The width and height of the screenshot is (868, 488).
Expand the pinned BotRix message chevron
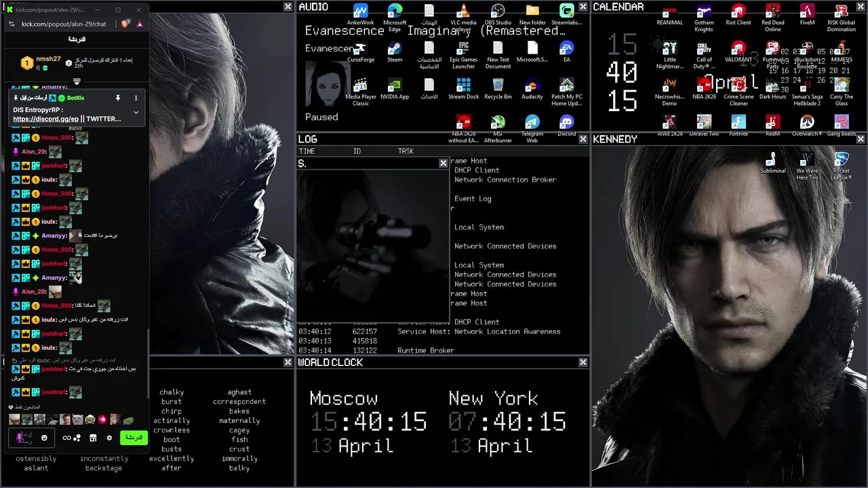136,112
